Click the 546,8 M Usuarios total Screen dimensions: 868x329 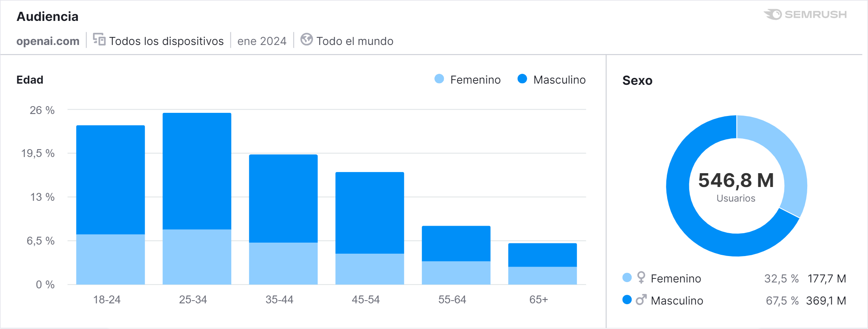[736, 187]
